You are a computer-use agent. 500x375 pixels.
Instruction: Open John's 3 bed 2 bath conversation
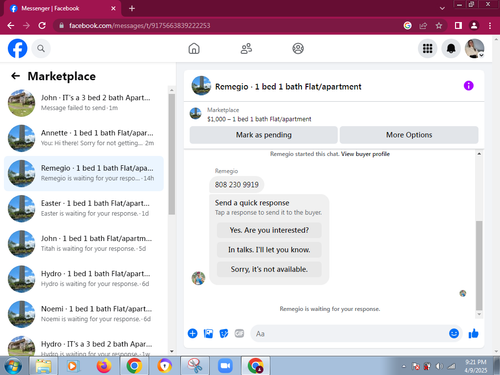[83, 103]
